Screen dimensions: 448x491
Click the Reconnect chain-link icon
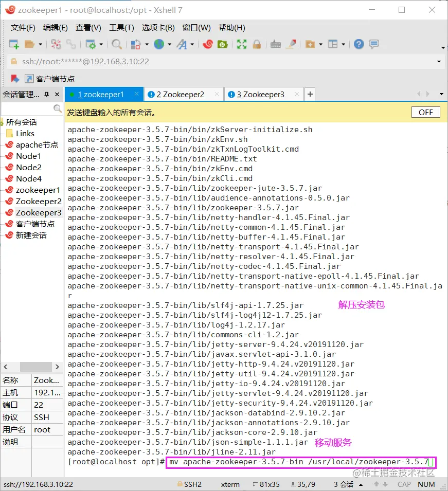coord(71,44)
